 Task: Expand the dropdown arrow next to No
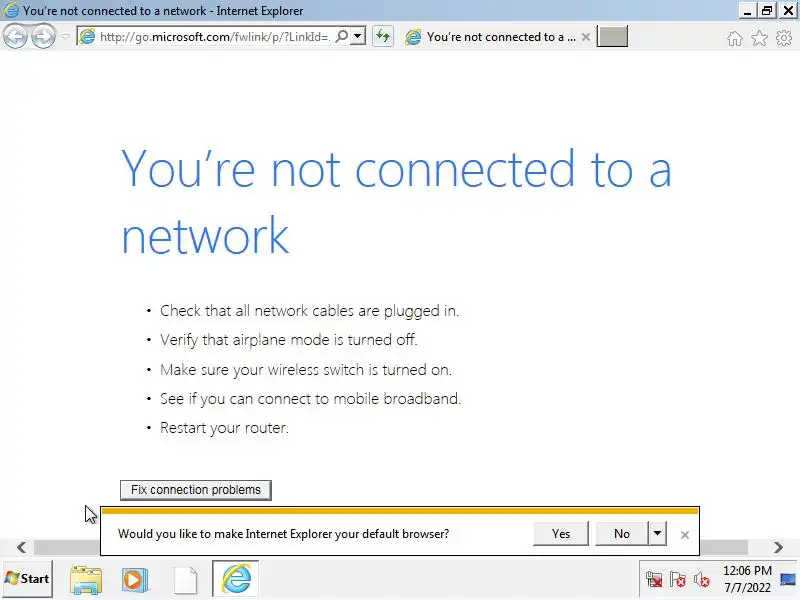point(657,534)
